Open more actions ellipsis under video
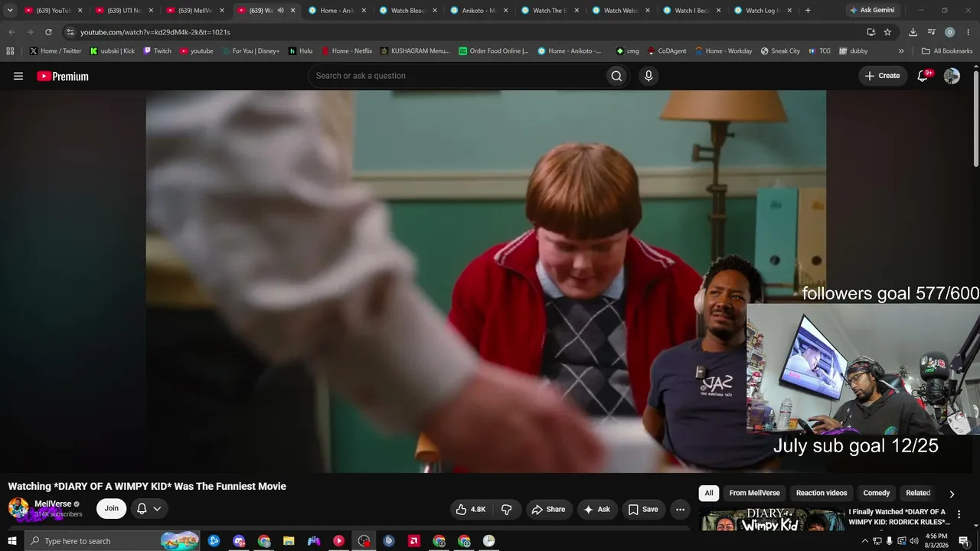The width and height of the screenshot is (980, 551). point(680,509)
